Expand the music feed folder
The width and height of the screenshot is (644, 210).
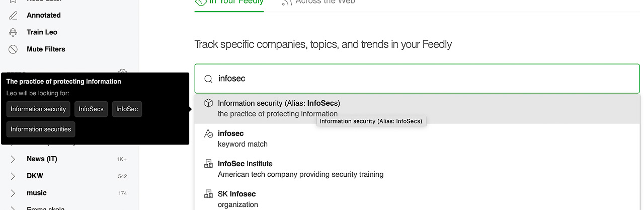13,193
